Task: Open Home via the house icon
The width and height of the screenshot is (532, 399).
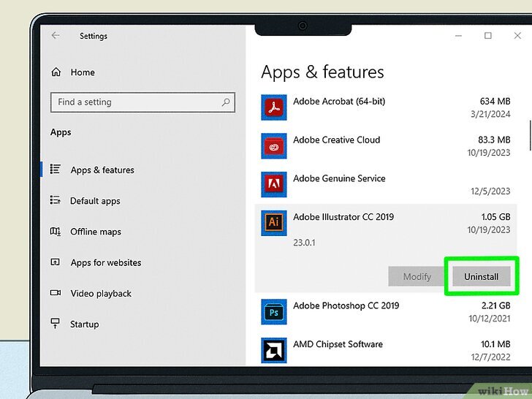Action: pyautogui.click(x=56, y=72)
